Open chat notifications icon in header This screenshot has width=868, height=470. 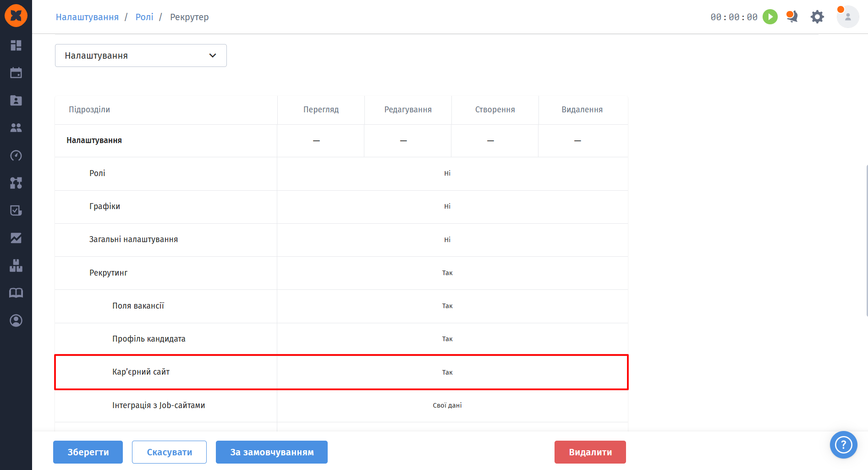click(x=792, y=17)
